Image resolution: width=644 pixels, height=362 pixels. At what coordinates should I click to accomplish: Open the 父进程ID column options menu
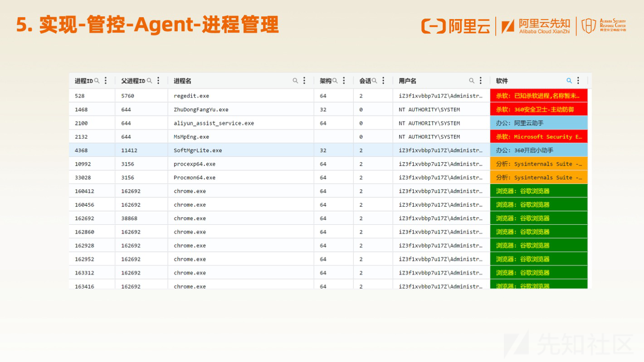click(158, 81)
